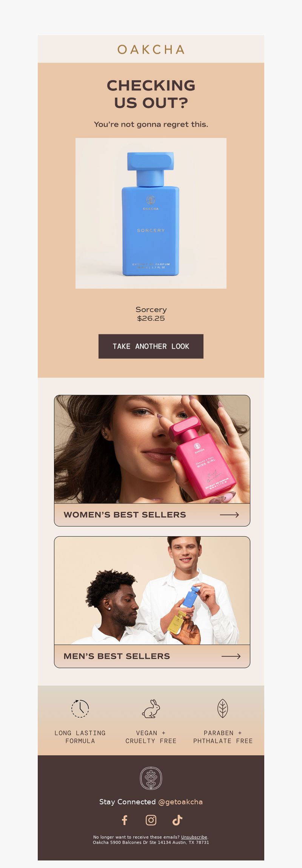Click the clock icon above Long Lasting Formula

(x=80, y=709)
